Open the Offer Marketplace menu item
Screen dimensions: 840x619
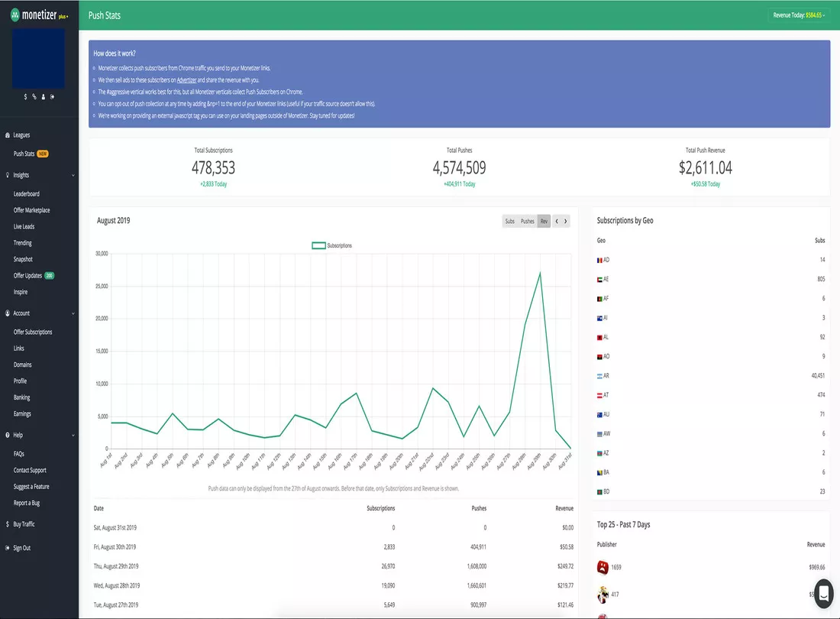pos(31,210)
